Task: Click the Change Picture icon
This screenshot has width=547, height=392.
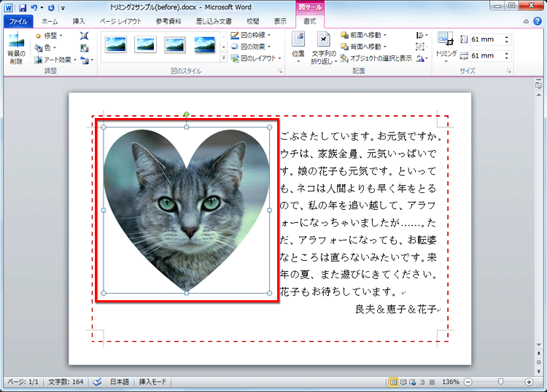Action: [84, 48]
